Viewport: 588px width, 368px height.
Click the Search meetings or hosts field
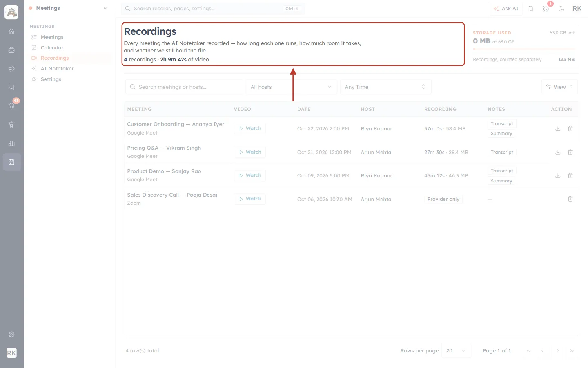coord(184,87)
